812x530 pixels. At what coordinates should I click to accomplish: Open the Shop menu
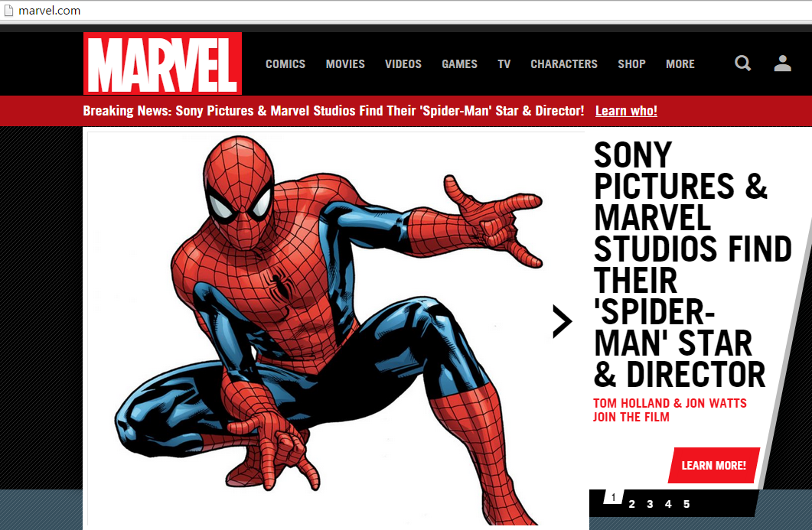[x=632, y=64]
